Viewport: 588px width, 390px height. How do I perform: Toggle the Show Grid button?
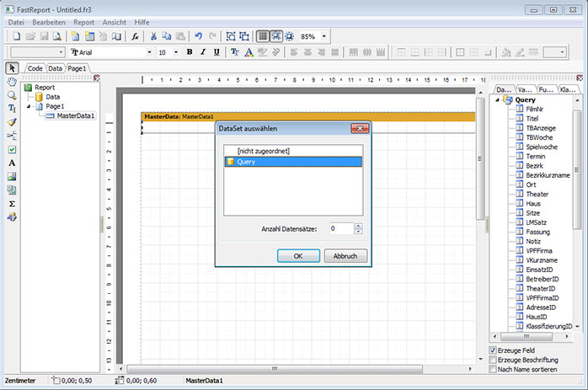point(263,36)
